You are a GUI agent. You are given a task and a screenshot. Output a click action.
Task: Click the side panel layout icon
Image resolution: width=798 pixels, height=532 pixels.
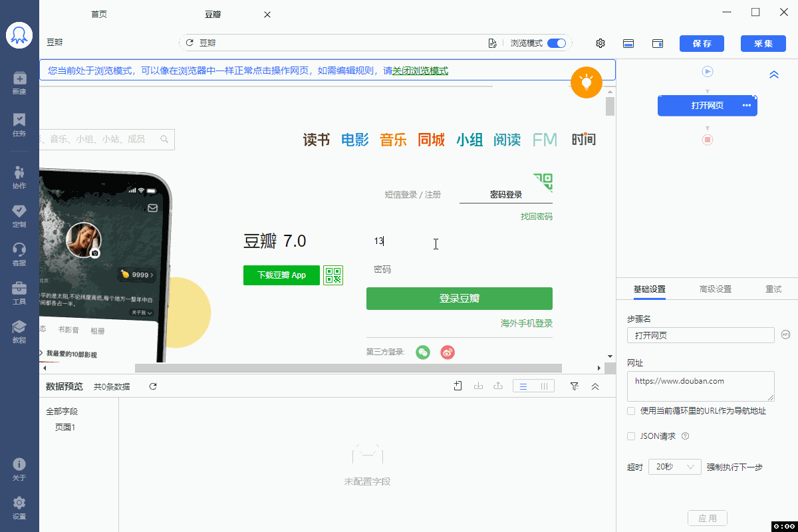658,43
